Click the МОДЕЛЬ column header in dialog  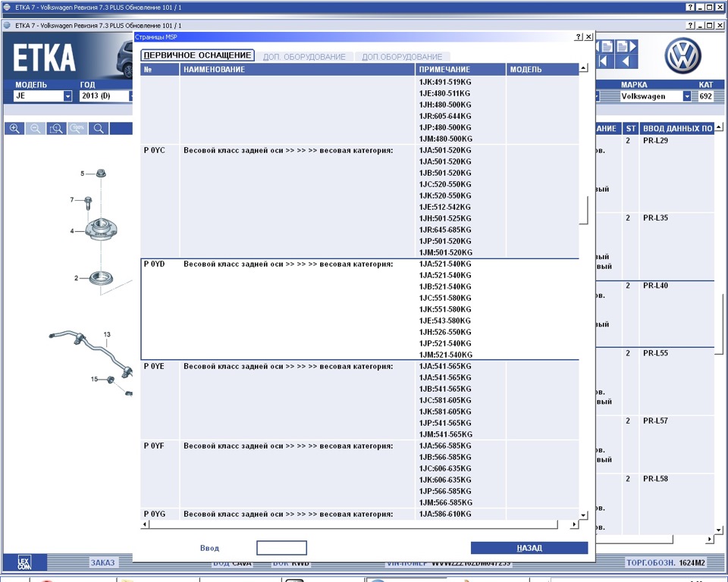pyautogui.click(x=542, y=70)
